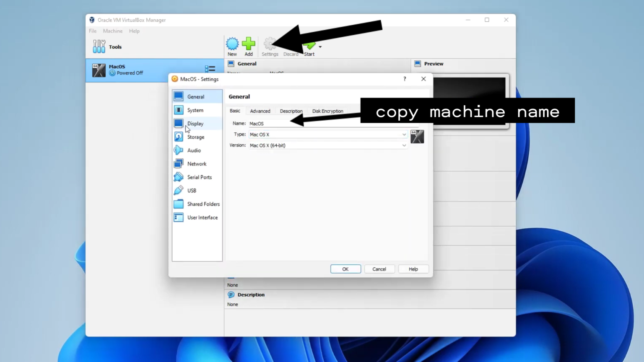Click the Help button in the dialog

[413, 269]
